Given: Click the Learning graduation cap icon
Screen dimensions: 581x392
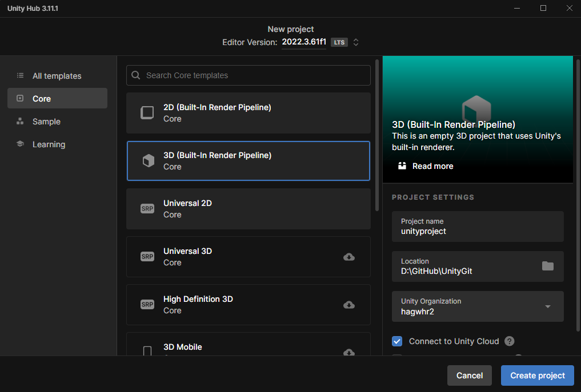Looking at the screenshot, I should click(20, 144).
